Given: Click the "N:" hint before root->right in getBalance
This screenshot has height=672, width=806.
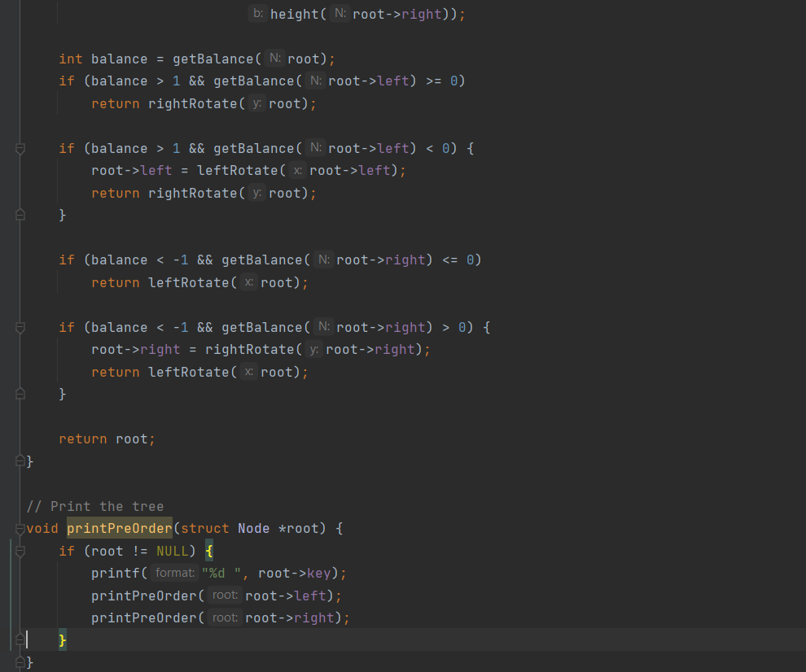Looking at the screenshot, I should 323,260.
